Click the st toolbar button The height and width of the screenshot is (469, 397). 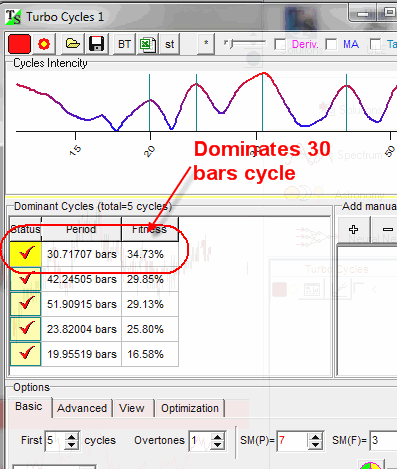169,44
